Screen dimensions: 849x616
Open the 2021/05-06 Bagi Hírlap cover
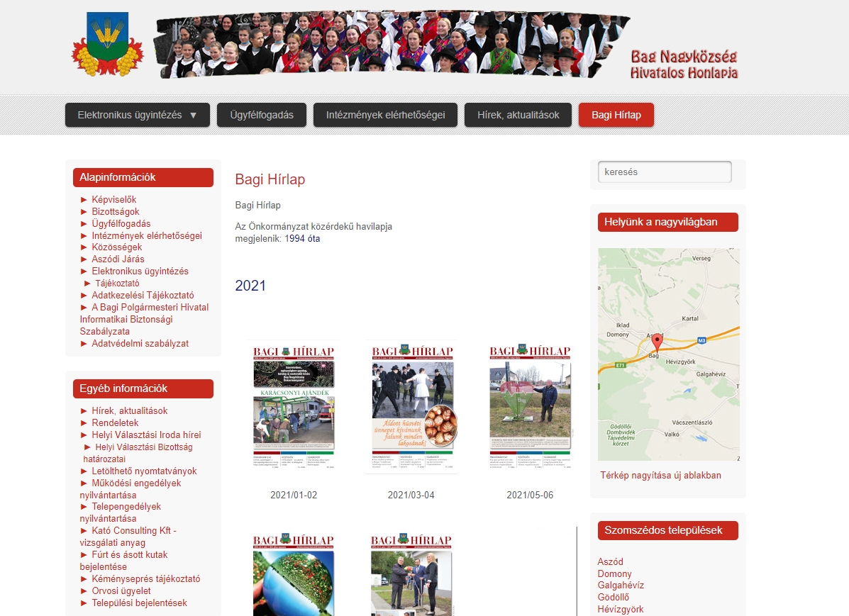[x=530, y=407]
